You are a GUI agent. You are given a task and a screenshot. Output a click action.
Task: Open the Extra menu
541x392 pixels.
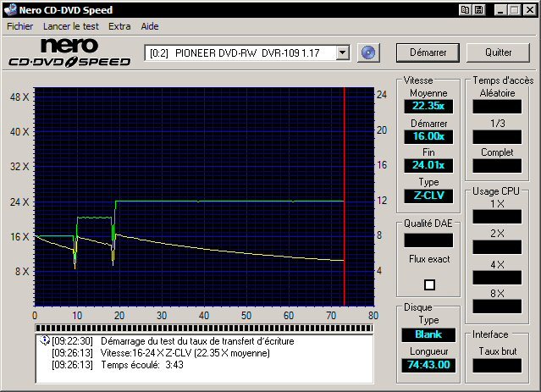[119, 26]
